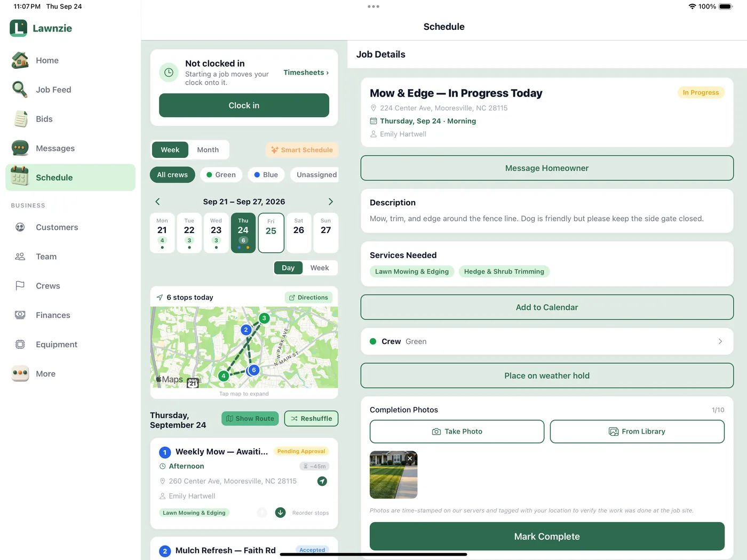
Task: Click Message Homeowner
Action: [x=547, y=168]
